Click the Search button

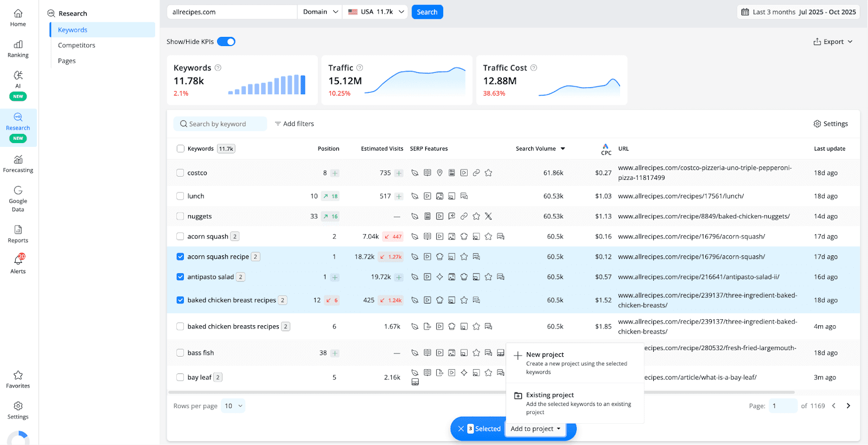pos(427,12)
